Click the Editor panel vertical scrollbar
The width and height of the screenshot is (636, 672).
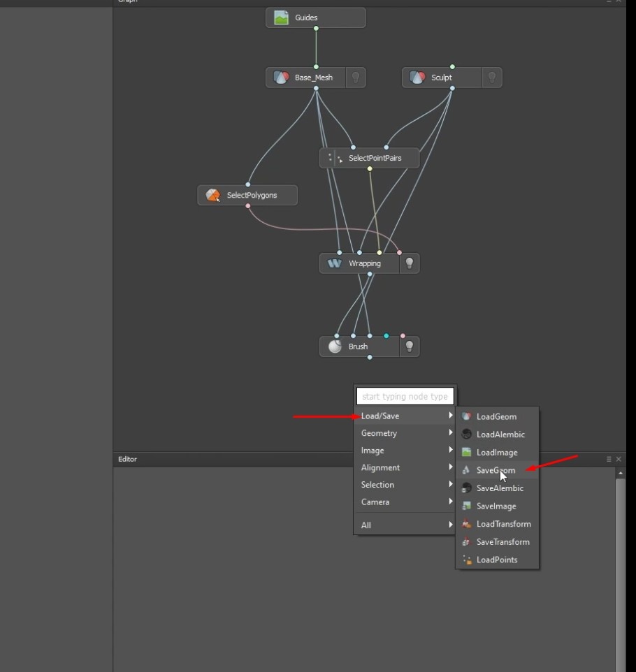click(620, 559)
